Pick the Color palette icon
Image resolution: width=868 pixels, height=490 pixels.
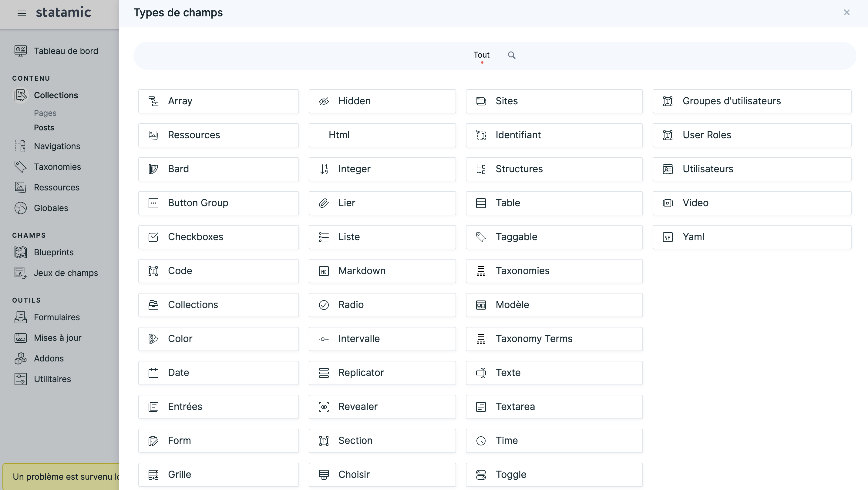(153, 339)
